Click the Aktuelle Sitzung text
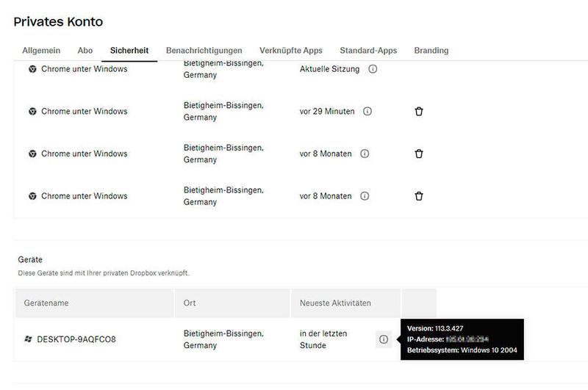This screenshot has width=588, height=390. pos(329,69)
